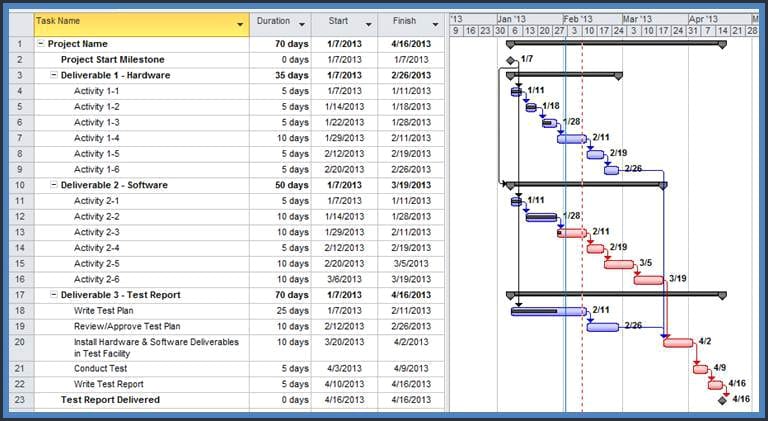Open the Task Name column dropdown arrow

pyautogui.click(x=240, y=23)
